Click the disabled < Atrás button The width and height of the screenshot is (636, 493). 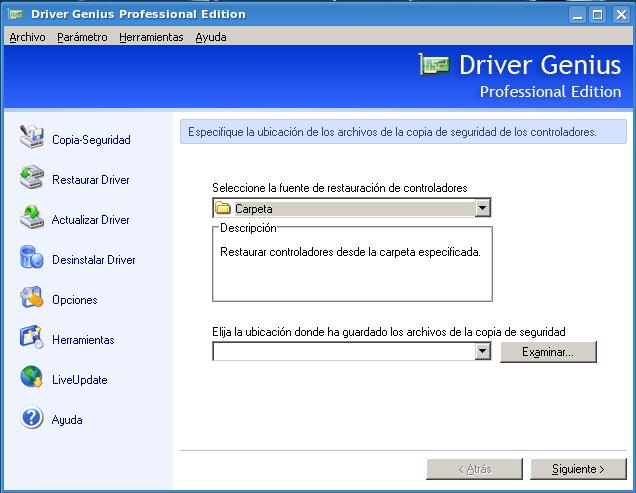point(474,469)
